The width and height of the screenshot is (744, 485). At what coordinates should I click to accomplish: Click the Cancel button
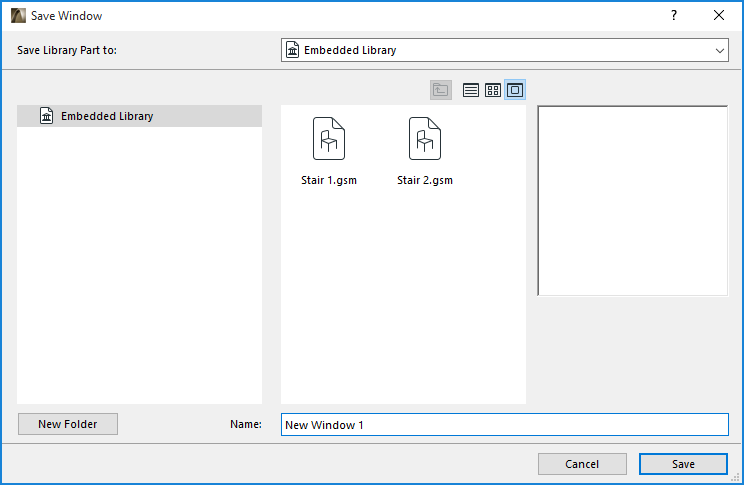(582, 464)
